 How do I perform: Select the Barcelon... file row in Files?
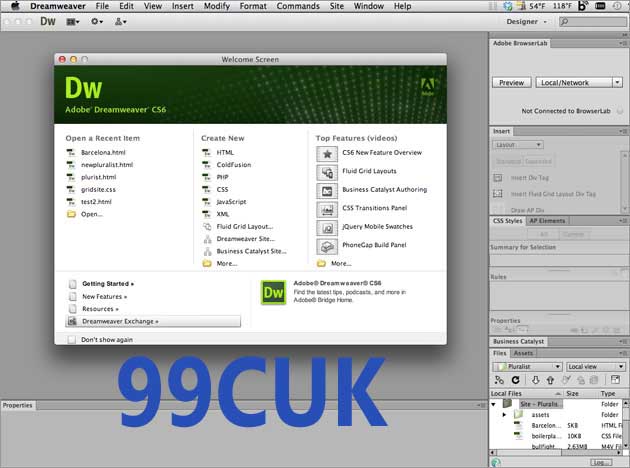coord(556,425)
